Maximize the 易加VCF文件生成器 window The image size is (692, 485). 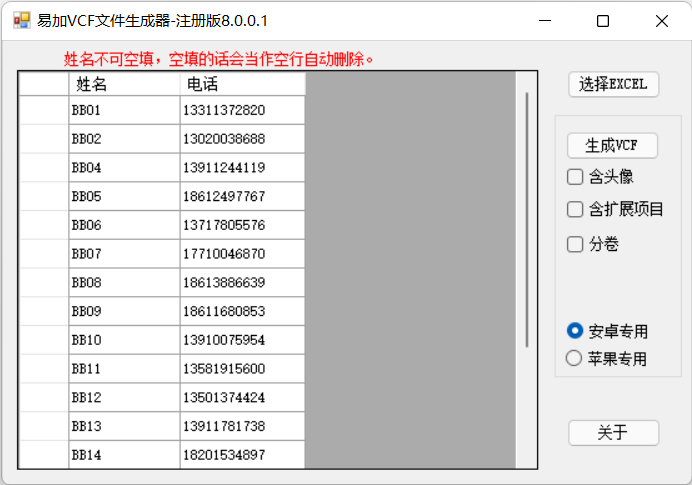click(x=603, y=21)
